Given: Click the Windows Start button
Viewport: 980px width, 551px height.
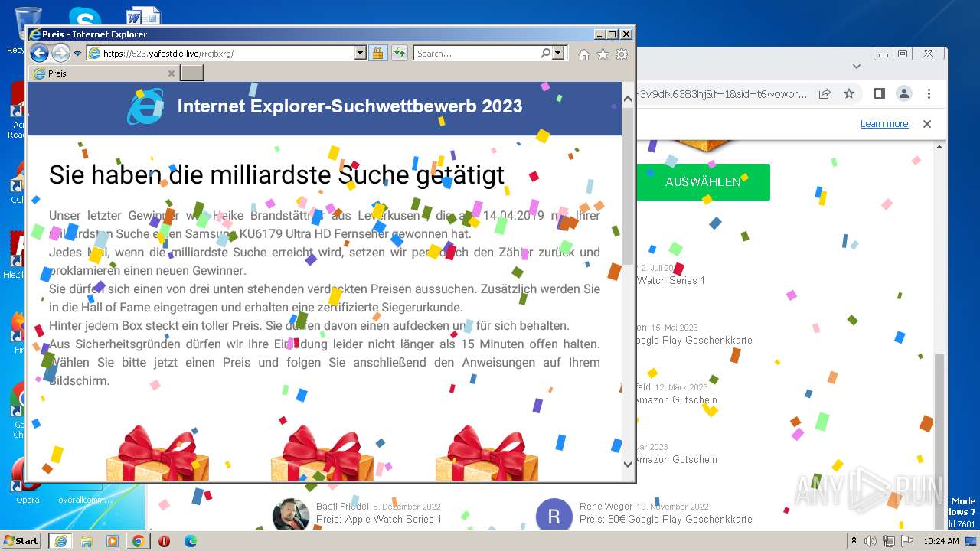Looking at the screenshot, I should (21, 541).
